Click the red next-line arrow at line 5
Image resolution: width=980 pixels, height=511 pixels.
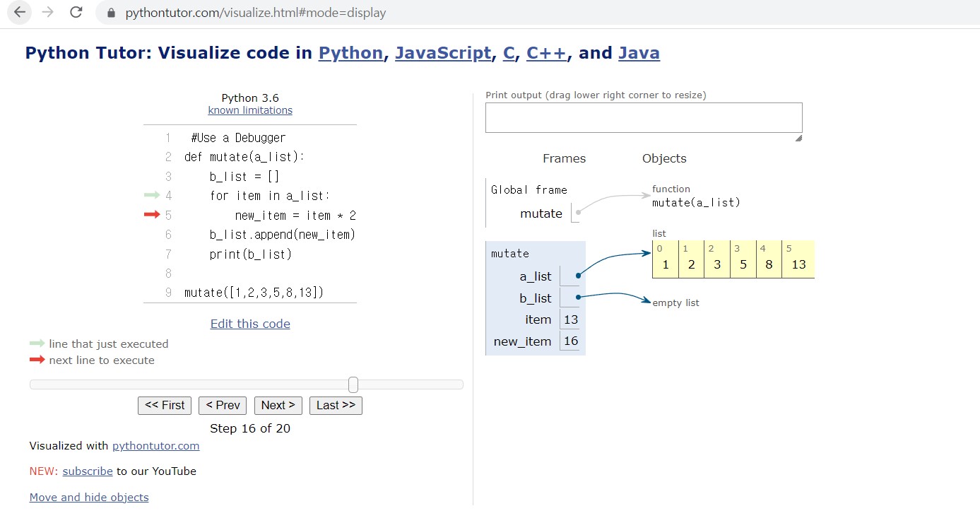pyautogui.click(x=152, y=215)
